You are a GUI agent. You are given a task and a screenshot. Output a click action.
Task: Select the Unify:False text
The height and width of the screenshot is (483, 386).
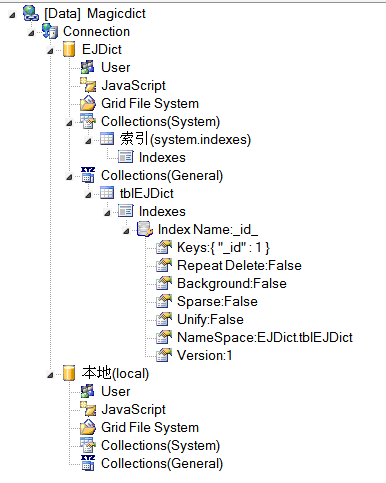[x=210, y=320]
